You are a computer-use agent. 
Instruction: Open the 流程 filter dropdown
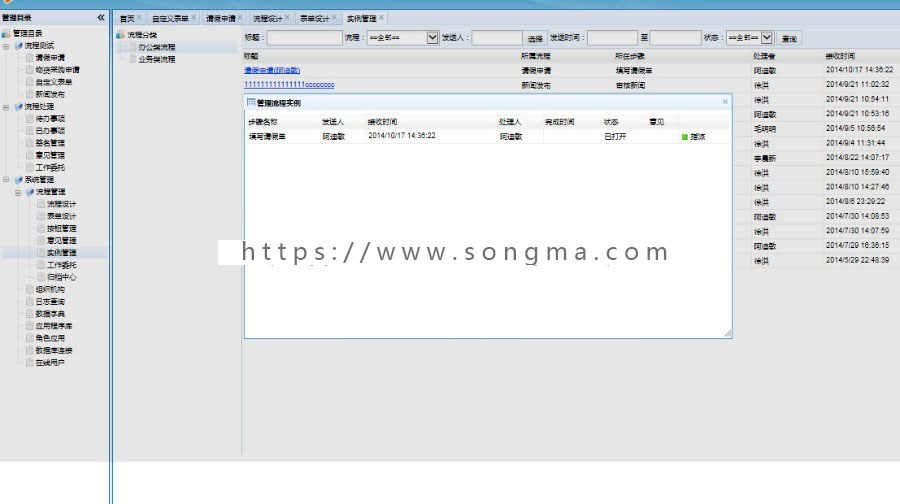432,37
